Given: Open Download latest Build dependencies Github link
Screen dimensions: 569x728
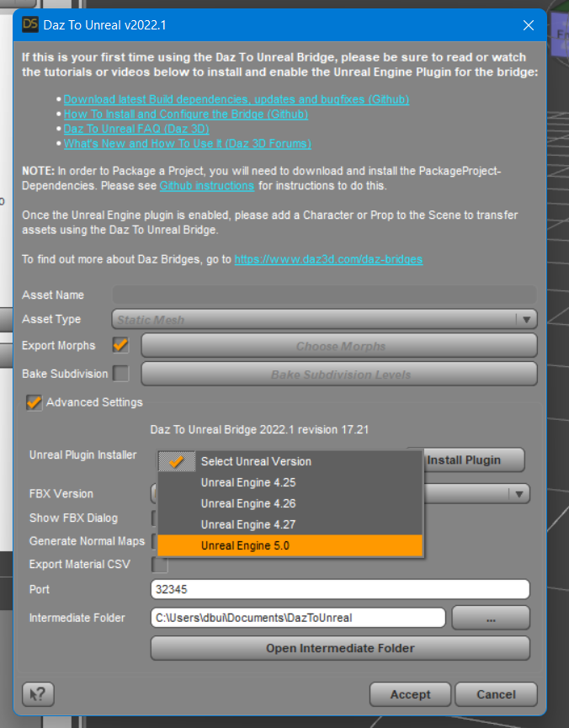Looking at the screenshot, I should (236, 99).
